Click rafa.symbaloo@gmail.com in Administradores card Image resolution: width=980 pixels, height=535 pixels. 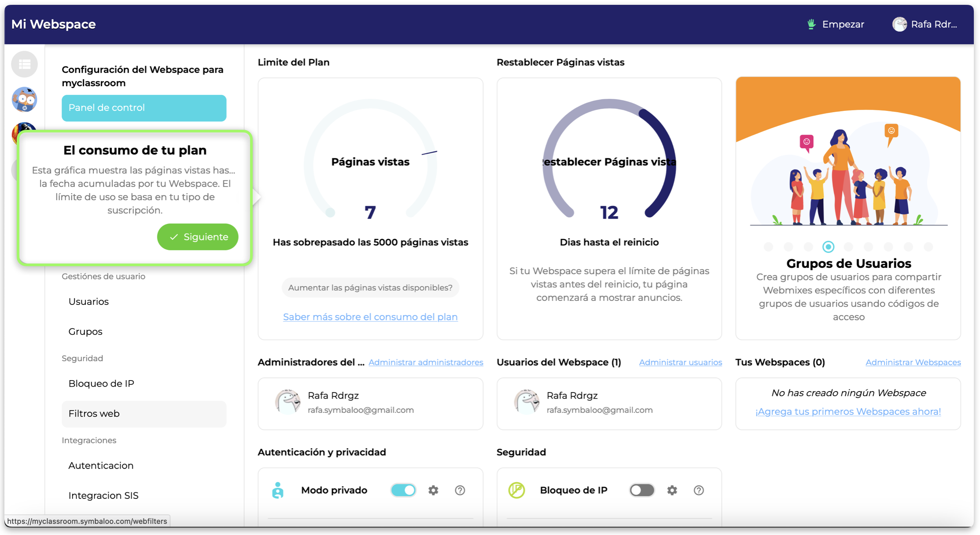tap(361, 410)
